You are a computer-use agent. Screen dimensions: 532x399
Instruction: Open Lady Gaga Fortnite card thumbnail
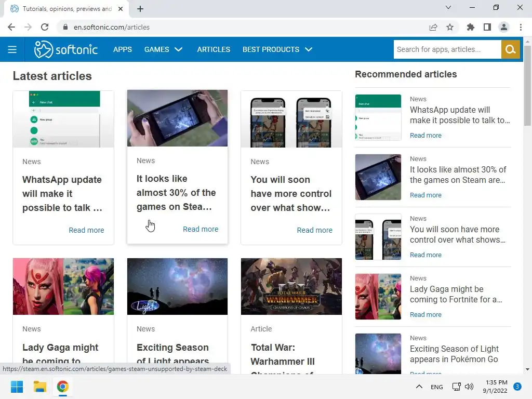[x=63, y=286]
